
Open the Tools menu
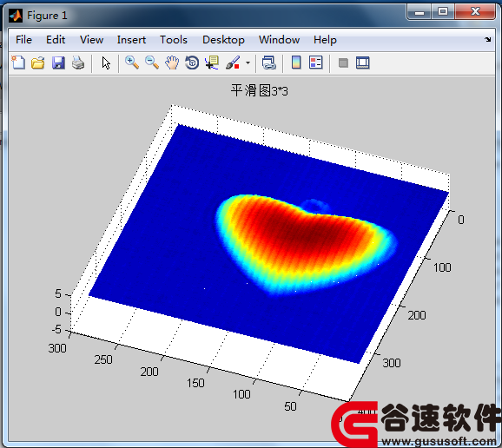pos(174,40)
